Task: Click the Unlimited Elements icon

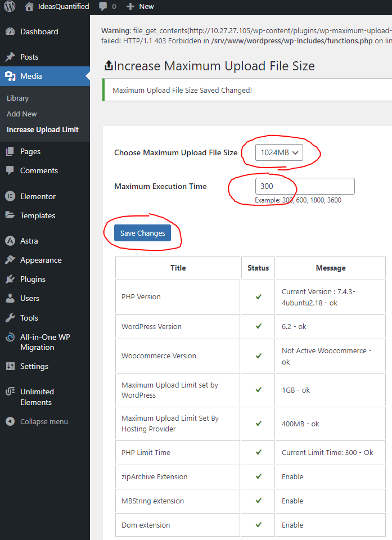Action: pos(10,391)
